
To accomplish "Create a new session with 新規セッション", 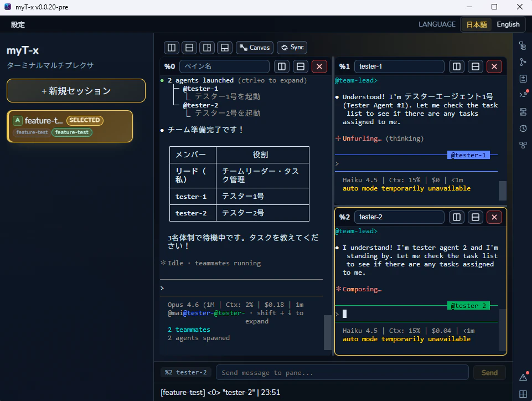I will pos(76,91).
